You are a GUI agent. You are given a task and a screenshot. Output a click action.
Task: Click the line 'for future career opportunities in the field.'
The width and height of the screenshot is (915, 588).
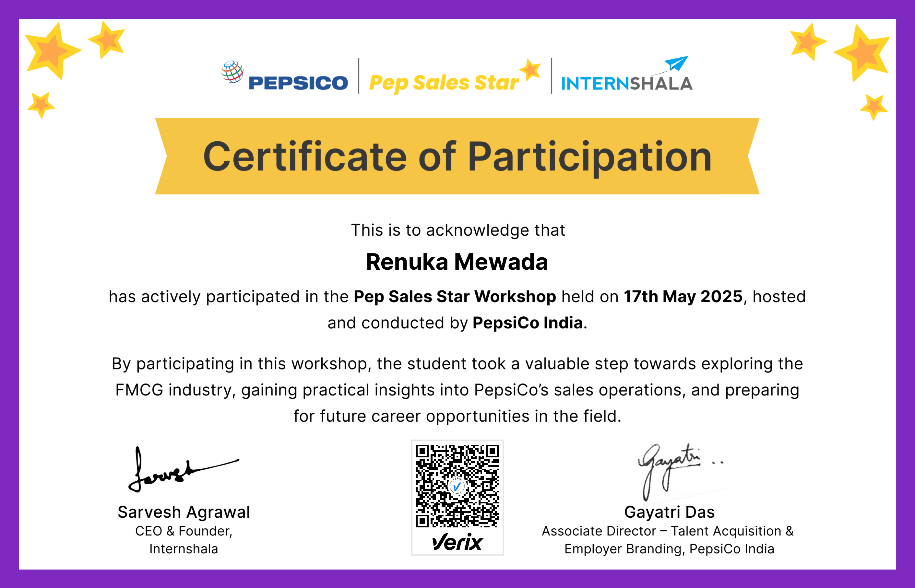click(457, 416)
